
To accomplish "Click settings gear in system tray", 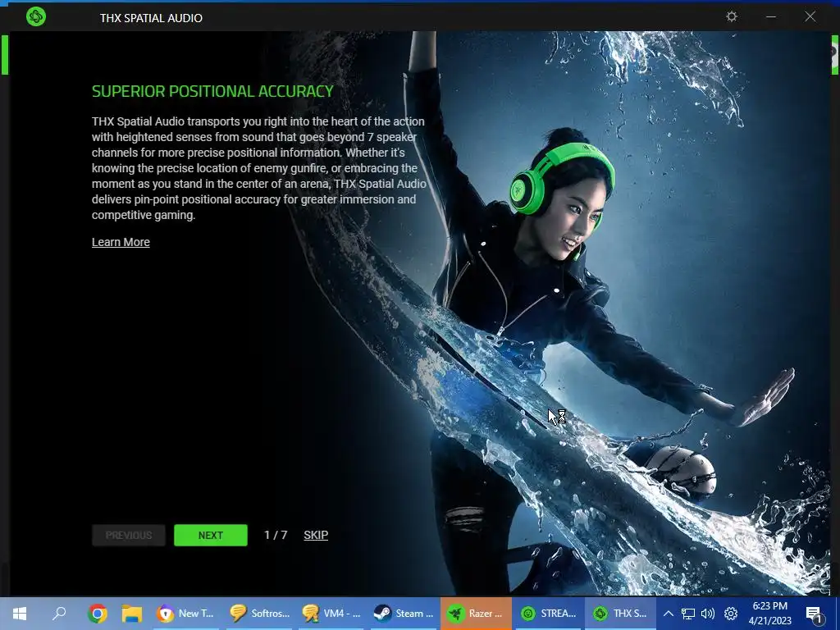I will (731, 614).
